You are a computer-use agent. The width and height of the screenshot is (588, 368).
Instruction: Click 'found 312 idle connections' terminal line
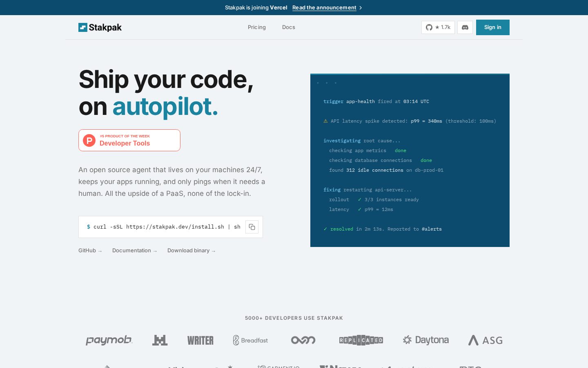click(386, 170)
